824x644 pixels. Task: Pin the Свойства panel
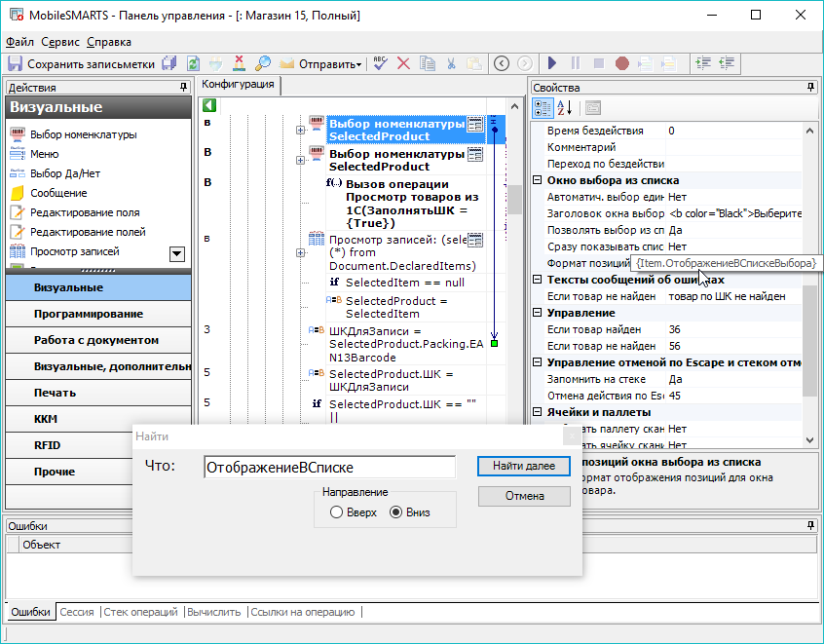point(811,88)
